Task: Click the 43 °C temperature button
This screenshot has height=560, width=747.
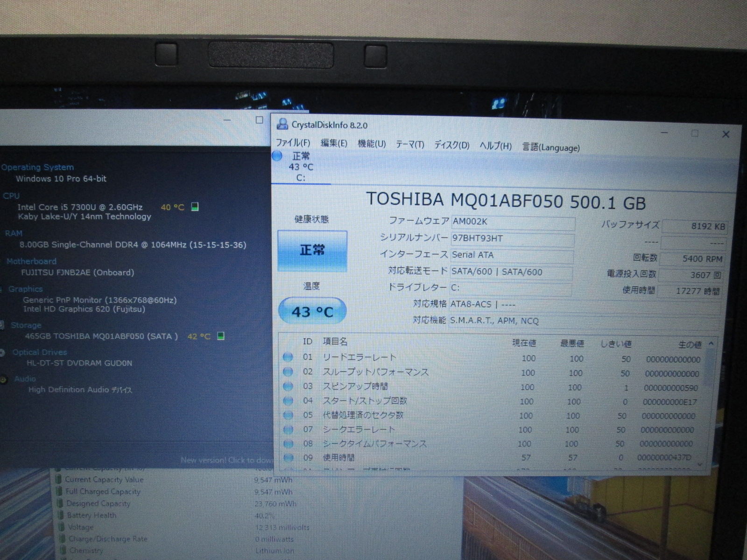Action: pyautogui.click(x=312, y=311)
